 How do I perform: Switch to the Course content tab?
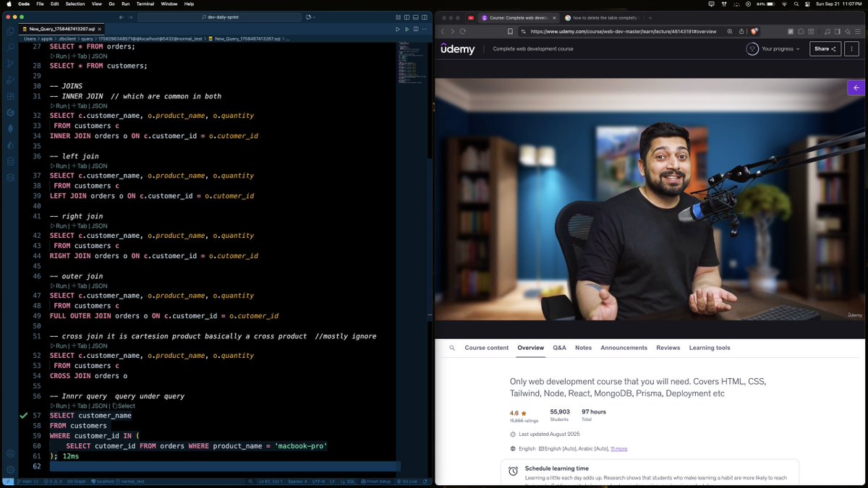coord(487,348)
